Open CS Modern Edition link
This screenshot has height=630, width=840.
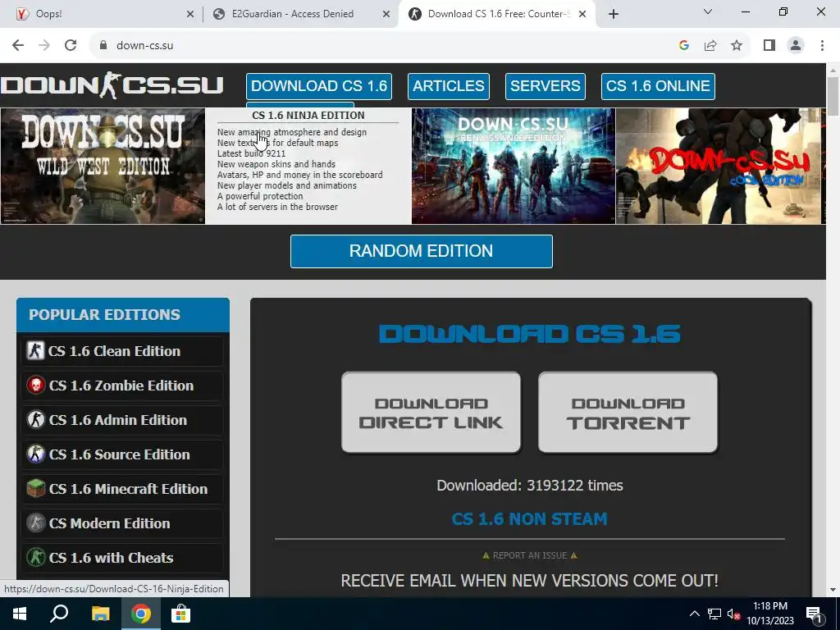(109, 523)
